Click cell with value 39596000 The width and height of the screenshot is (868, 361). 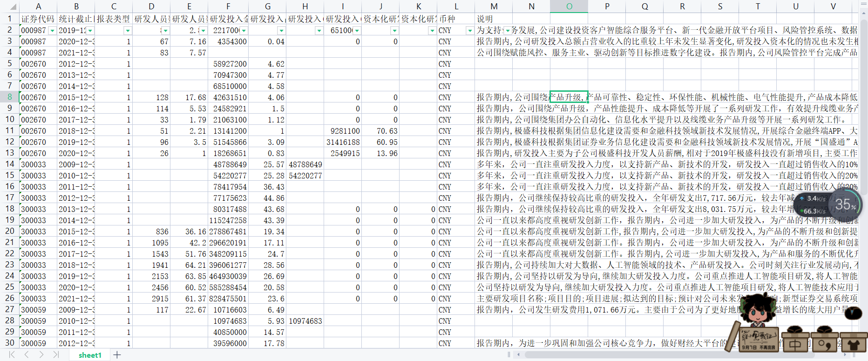228,343
